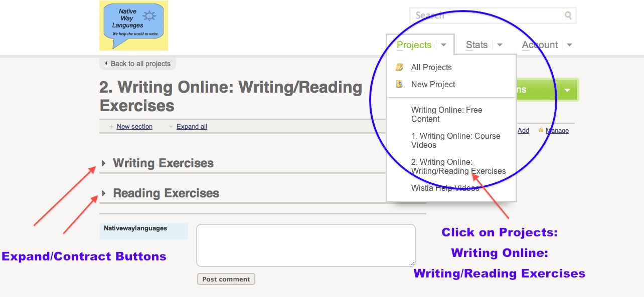Select the Projects tab

414,45
